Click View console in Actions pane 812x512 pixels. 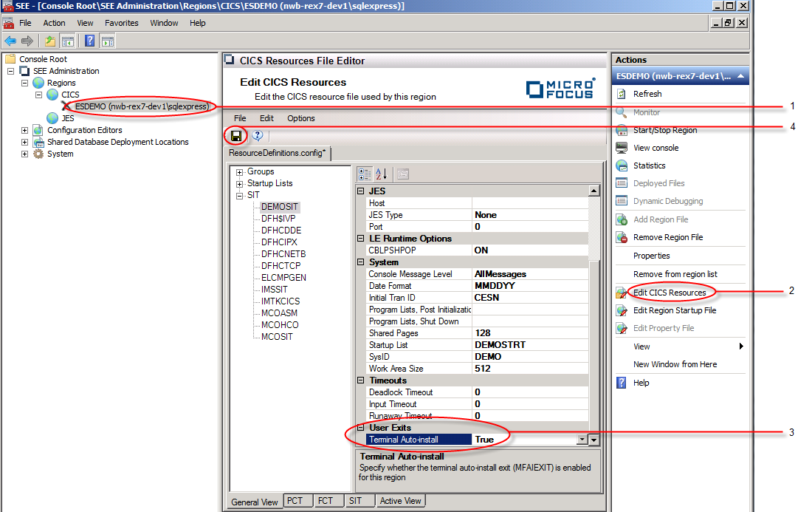coord(656,148)
